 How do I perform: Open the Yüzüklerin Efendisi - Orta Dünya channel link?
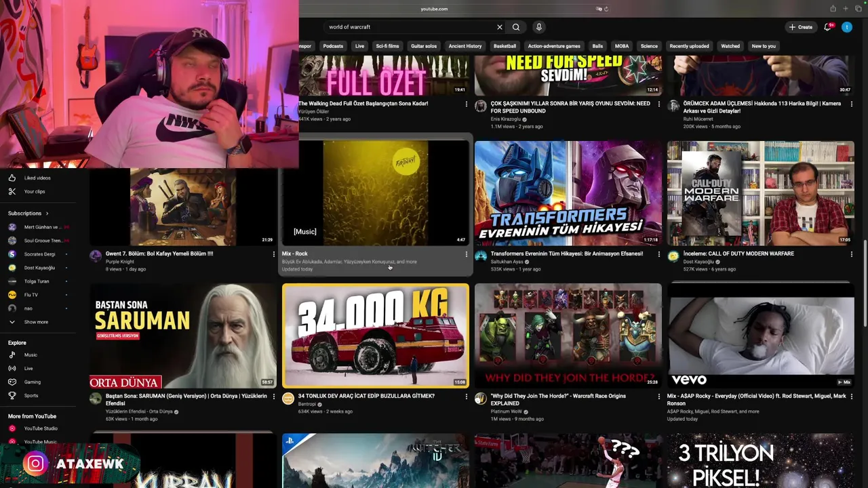(x=139, y=411)
